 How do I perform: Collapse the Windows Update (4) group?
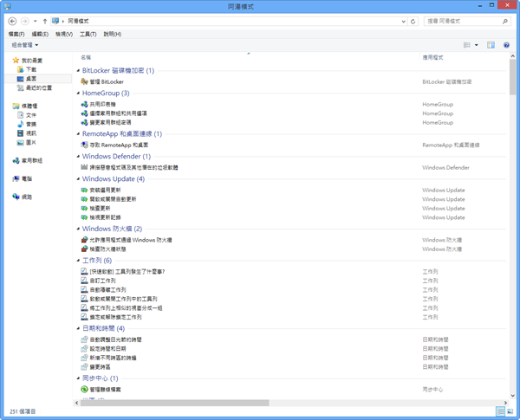(78, 179)
